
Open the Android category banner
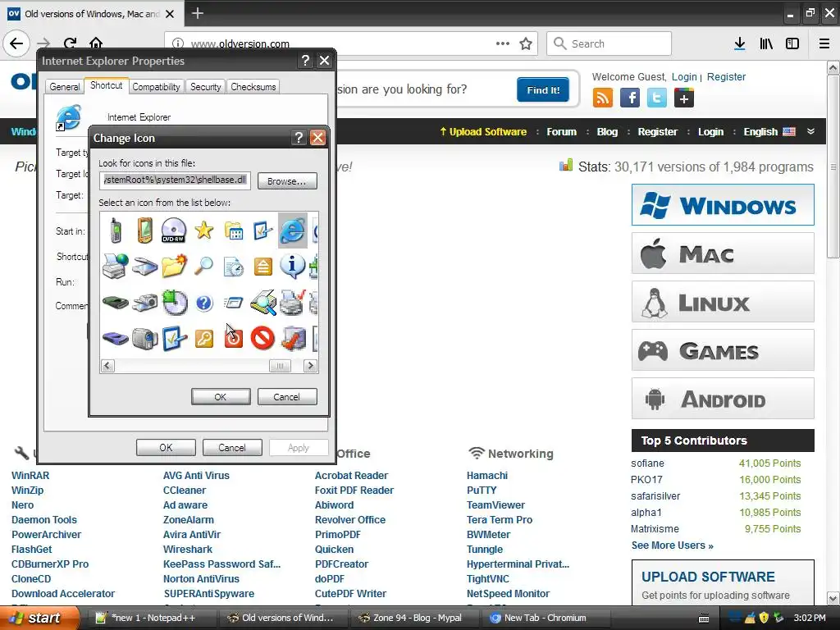(x=723, y=399)
